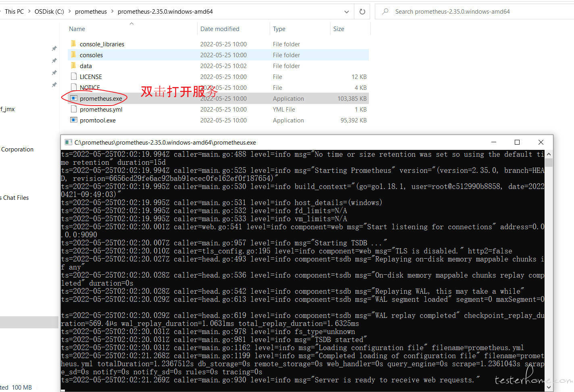Click the 95,392 KB size cell
This screenshot has height=392, width=574.
point(354,120)
